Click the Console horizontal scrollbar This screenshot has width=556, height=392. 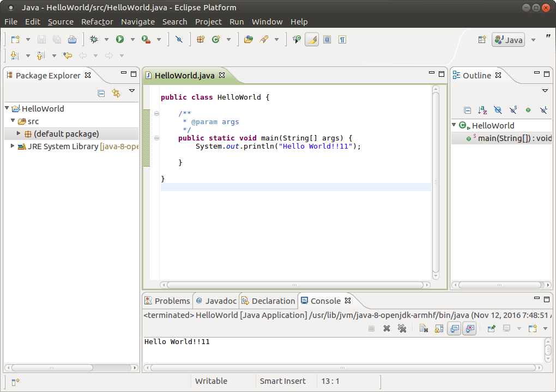click(x=342, y=368)
